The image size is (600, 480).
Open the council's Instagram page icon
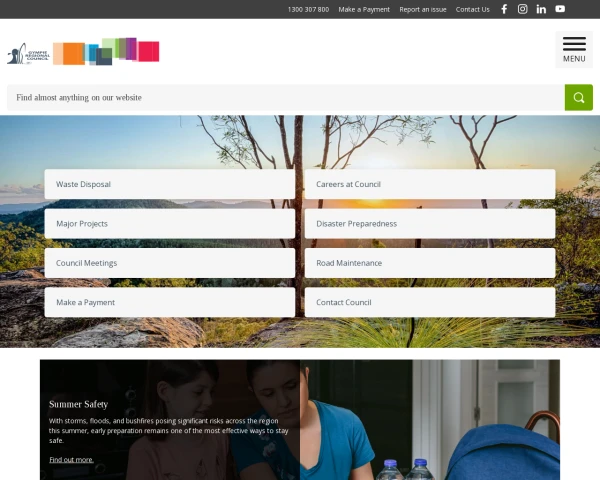point(523,9)
